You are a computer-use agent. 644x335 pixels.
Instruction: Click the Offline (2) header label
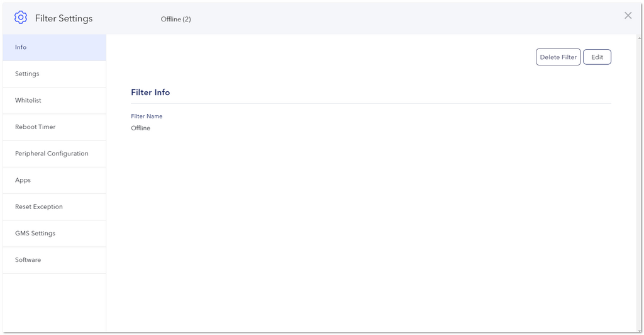176,20
